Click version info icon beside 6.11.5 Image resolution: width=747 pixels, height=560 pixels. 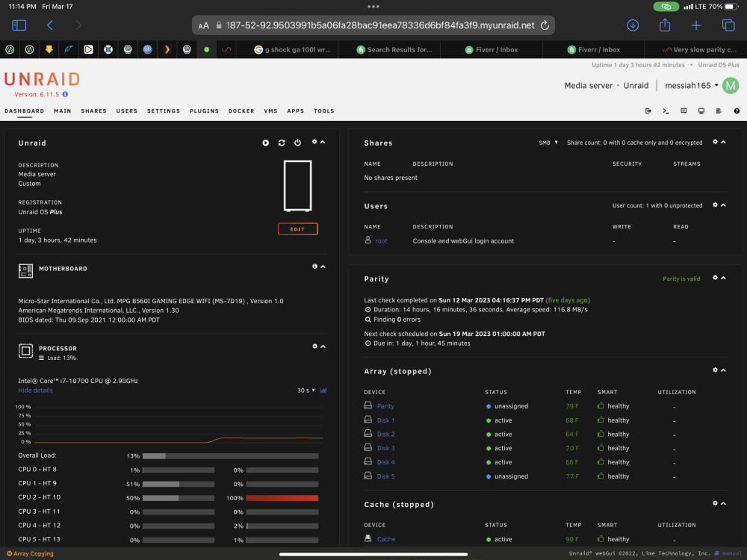(65, 94)
